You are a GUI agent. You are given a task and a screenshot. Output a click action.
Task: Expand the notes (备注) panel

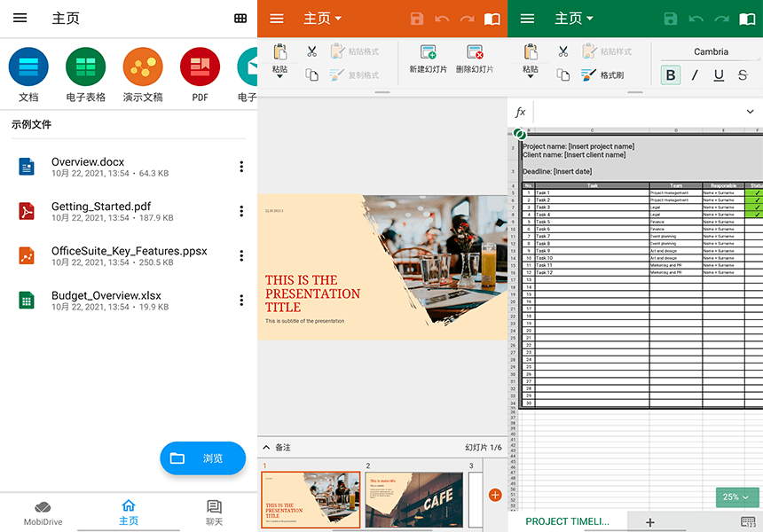266,447
